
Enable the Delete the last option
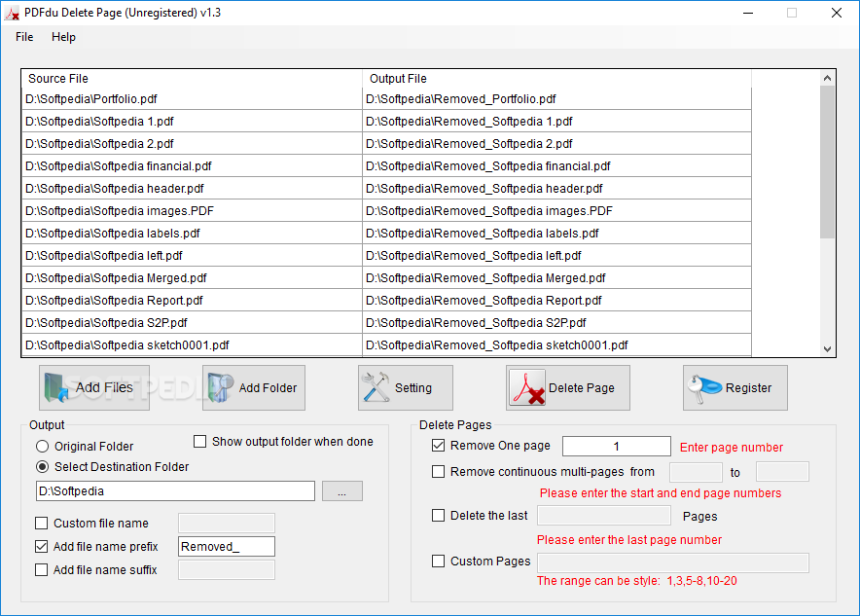pyautogui.click(x=438, y=516)
